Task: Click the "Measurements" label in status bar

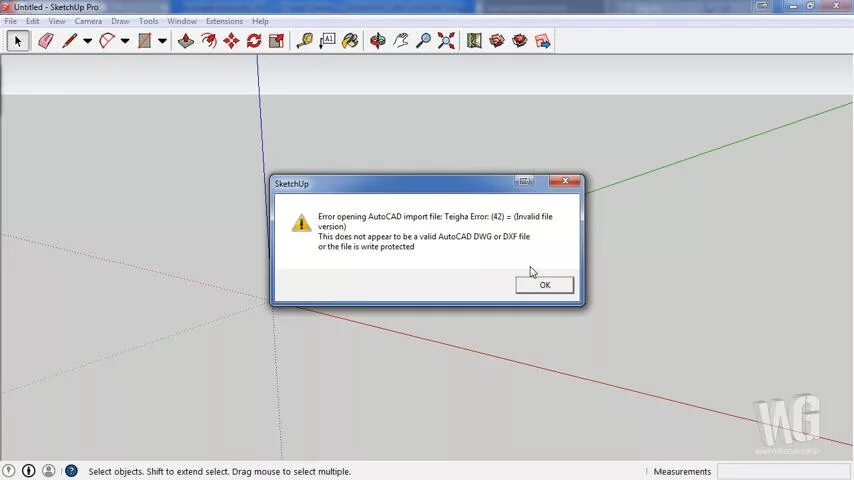Action: (682, 471)
